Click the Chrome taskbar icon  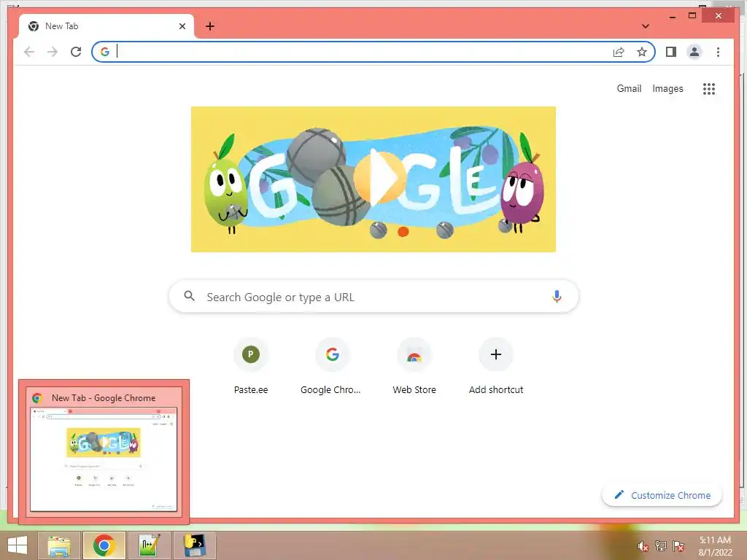104,545
